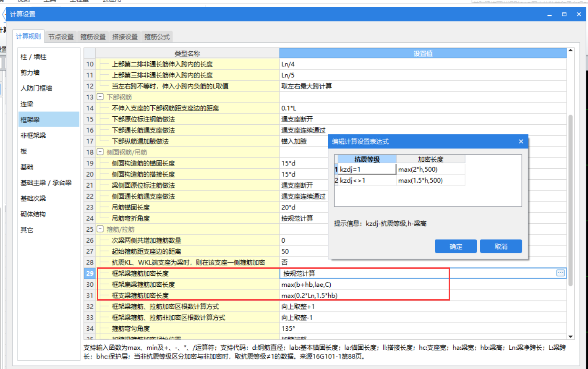The width and height of the screenshot is (588, 369).
Task: Click the 向上取整-1 value cell
Action: pos(423,317)
